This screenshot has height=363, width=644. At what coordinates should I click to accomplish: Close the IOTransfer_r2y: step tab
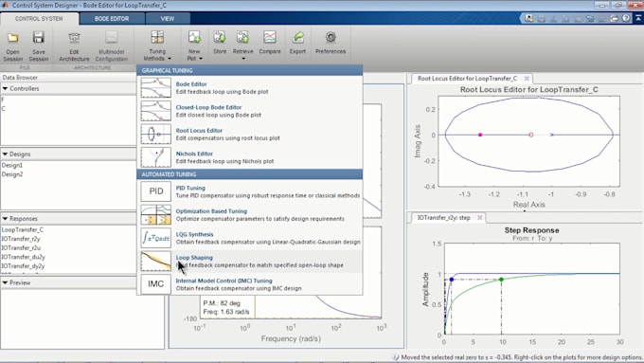point(480,217)
